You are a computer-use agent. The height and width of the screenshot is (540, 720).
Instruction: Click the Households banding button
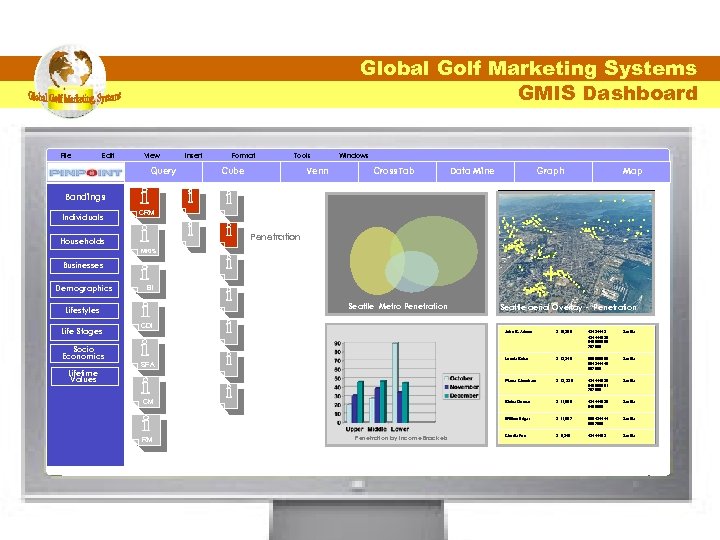click(84, 242)
